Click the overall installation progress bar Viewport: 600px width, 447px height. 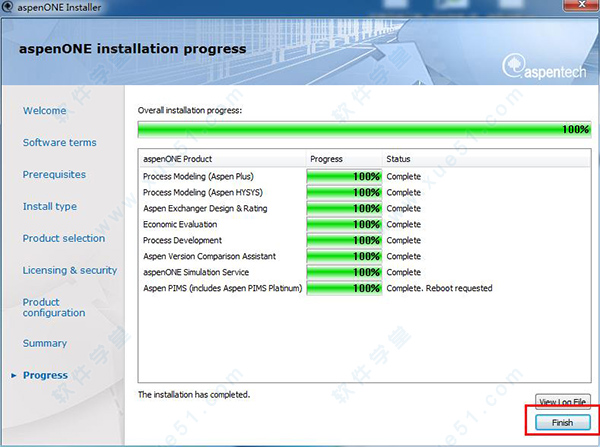pyautogui.click(x=364, y=129)
